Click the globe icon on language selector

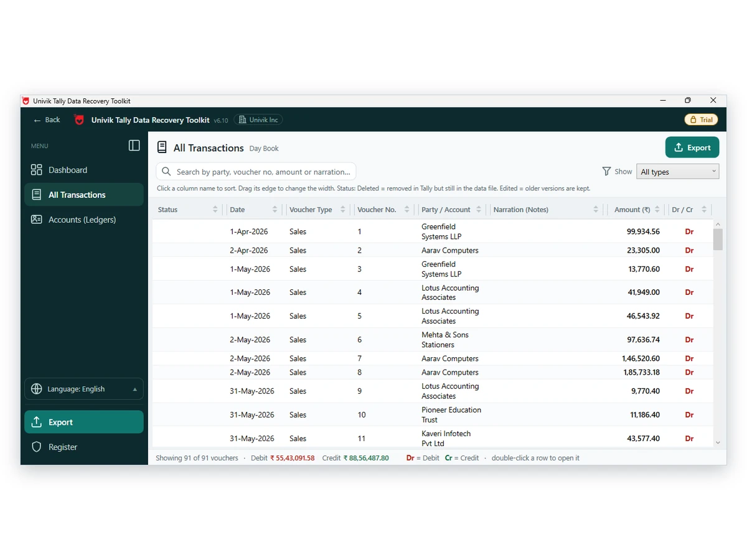pos(37,389)
